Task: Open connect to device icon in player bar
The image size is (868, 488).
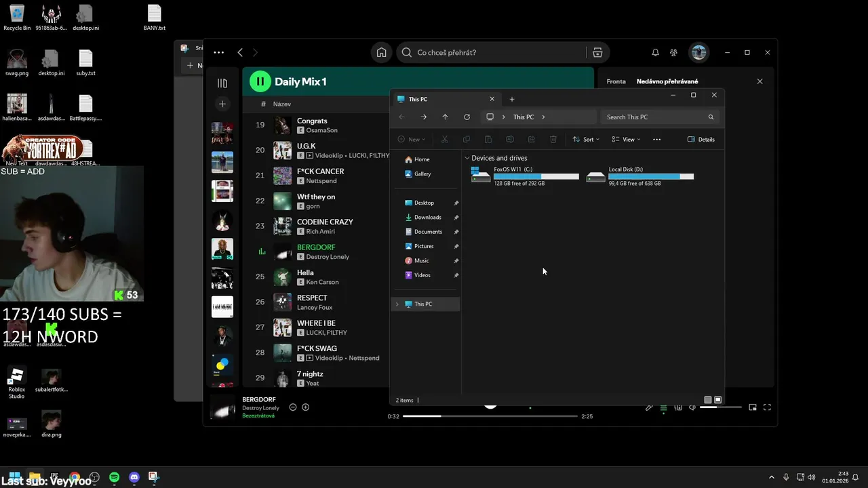Action: point(677,407)
